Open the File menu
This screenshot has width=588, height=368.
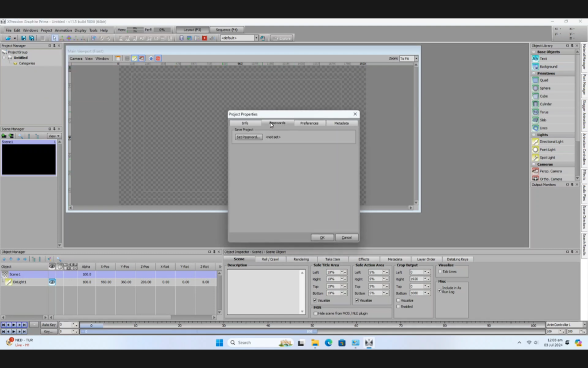point(8,30)
